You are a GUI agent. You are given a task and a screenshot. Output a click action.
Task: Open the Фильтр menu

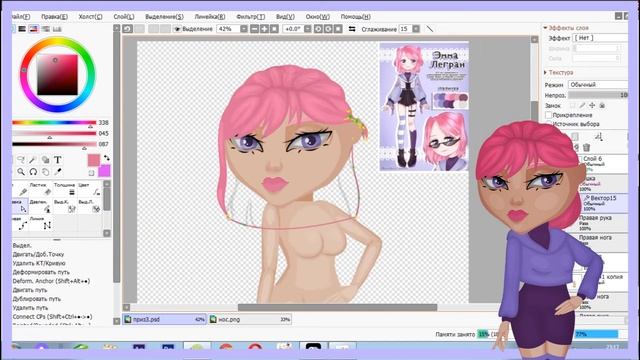[x=250, y=17]
